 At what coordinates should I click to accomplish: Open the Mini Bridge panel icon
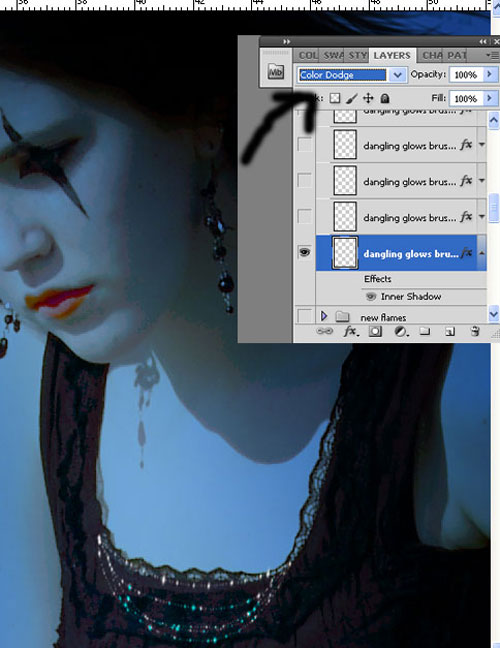click(275, 72)
